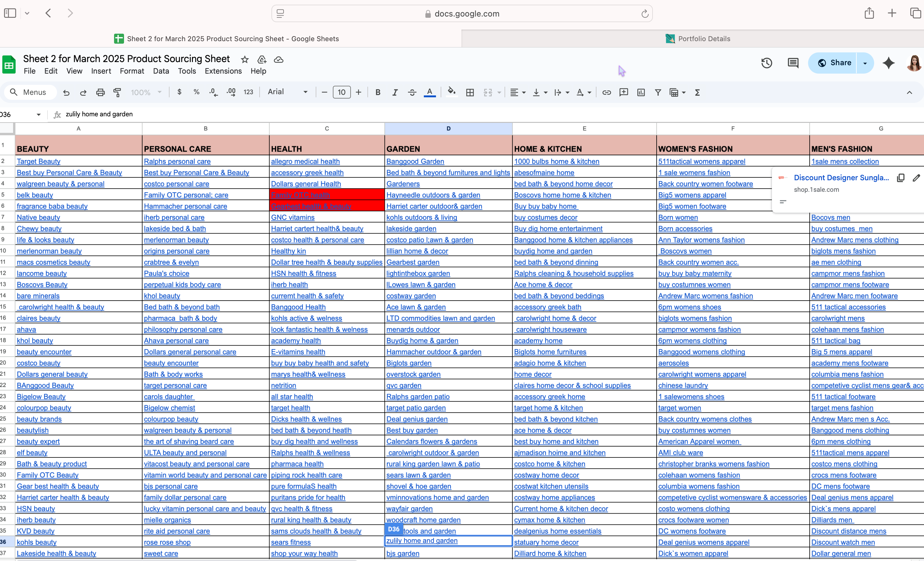924x561 pixels.
Task: Open the Share options arrow
Action: point(865,63)
